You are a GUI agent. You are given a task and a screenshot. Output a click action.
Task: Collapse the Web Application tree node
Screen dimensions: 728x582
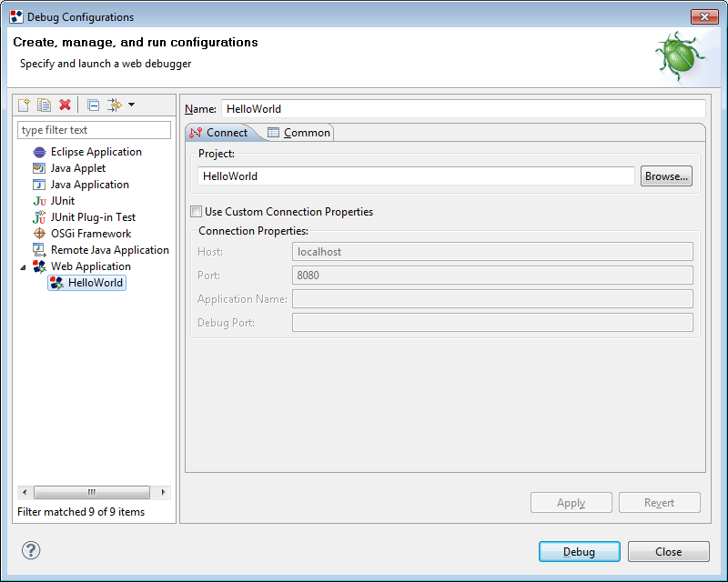click(x=23, y=267)
